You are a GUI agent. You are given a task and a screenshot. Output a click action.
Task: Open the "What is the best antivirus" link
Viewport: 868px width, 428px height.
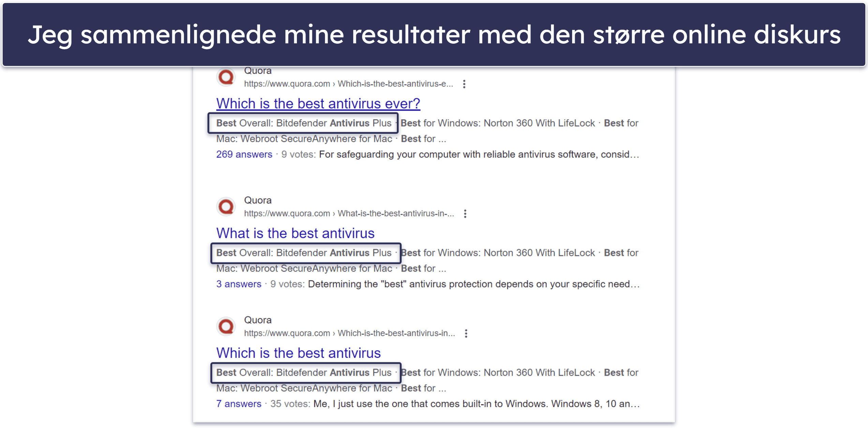click(x=295, y=233)
